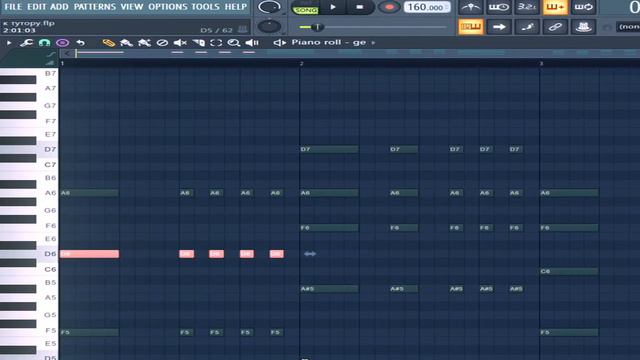Image resolution: width=640 pixels, height=360 pixels.
Task: Open the magnet Snap menu
Action: click(x=44, y=43)
